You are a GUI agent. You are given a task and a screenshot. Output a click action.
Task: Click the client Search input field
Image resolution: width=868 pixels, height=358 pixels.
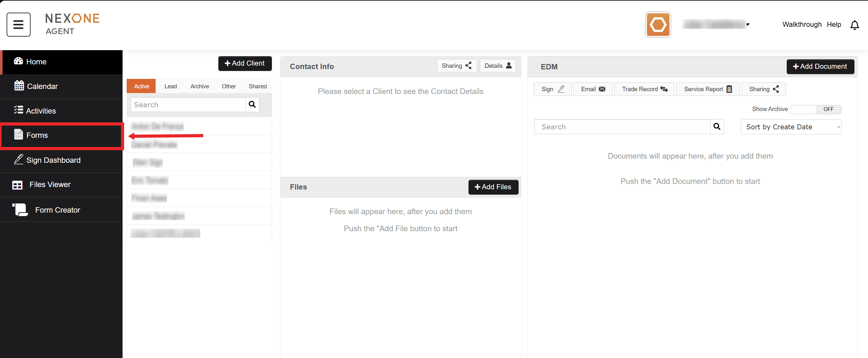point(188,105)
